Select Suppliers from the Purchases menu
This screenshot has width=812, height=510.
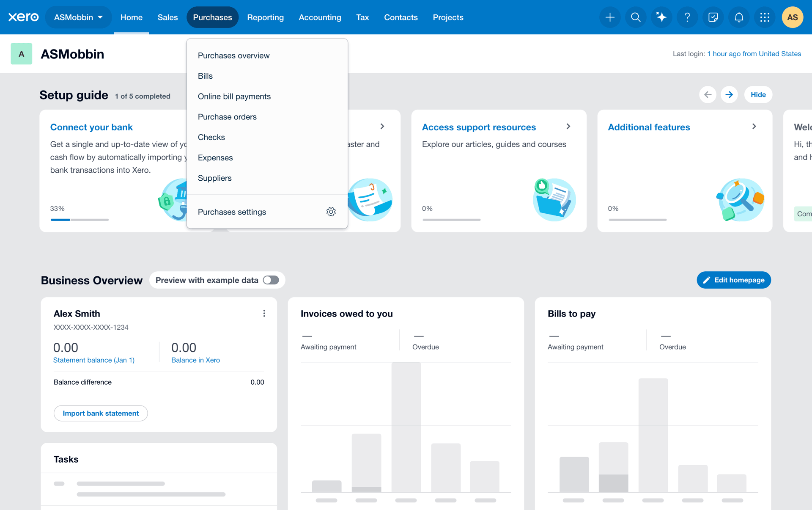(267, 178)
